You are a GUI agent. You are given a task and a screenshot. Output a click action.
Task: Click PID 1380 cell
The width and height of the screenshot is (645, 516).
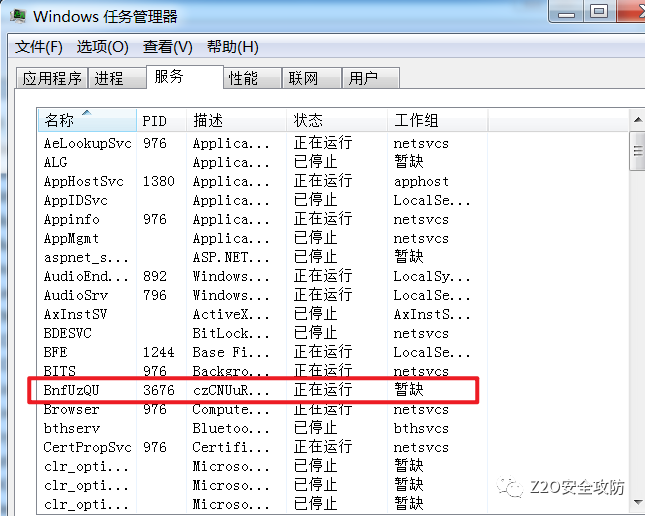click(159, 181)
